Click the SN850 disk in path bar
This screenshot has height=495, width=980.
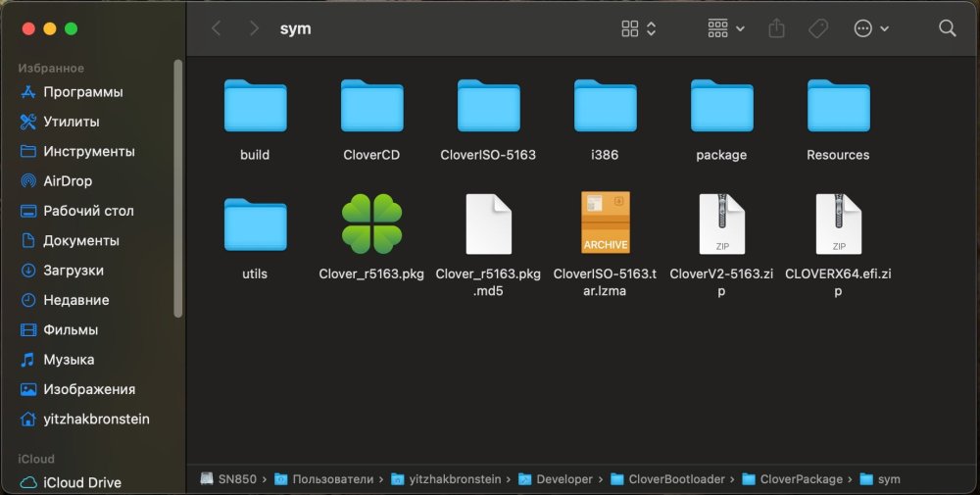[228, 478]
